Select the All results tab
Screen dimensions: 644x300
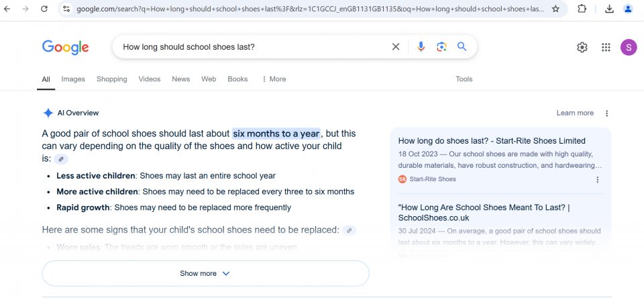click(46, 79)
